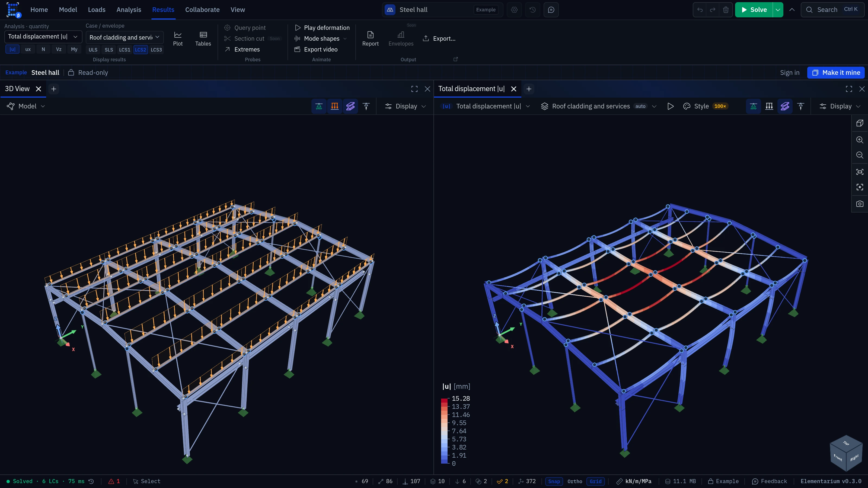Open project settings gear icon
Image resolution: width=868 pixels, height=488 pixels.
pos(514,10)
